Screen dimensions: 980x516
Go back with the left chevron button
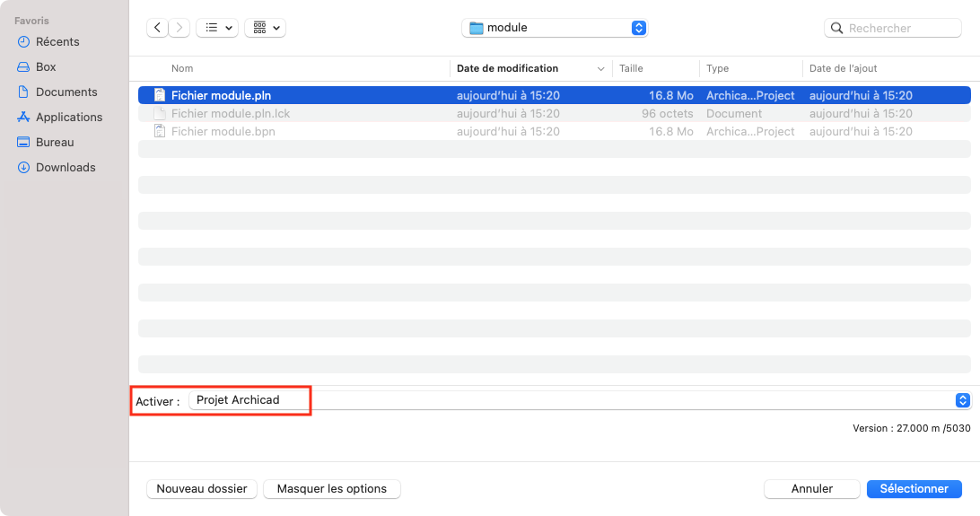pyautogui.click(x=157, y=28)
